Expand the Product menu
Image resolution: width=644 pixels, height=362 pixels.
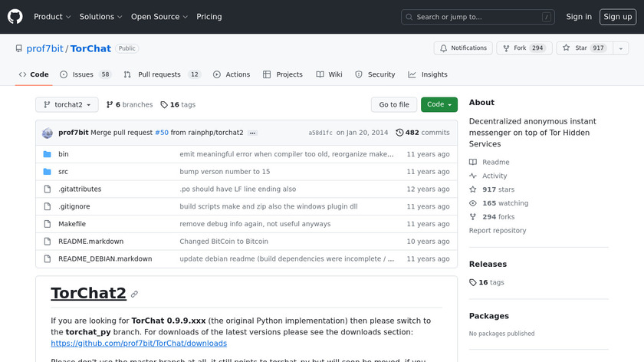point(52,17)
